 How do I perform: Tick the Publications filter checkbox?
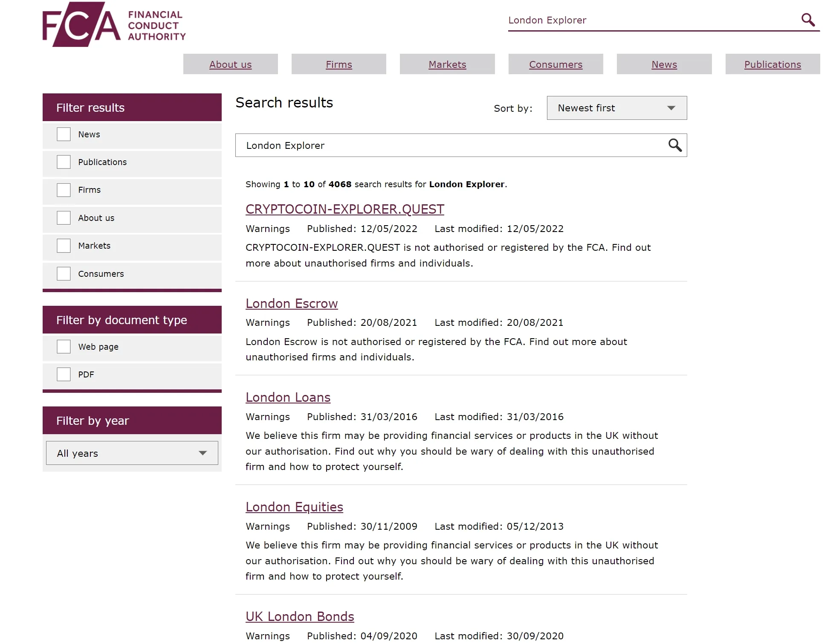[x=64, y=162]
